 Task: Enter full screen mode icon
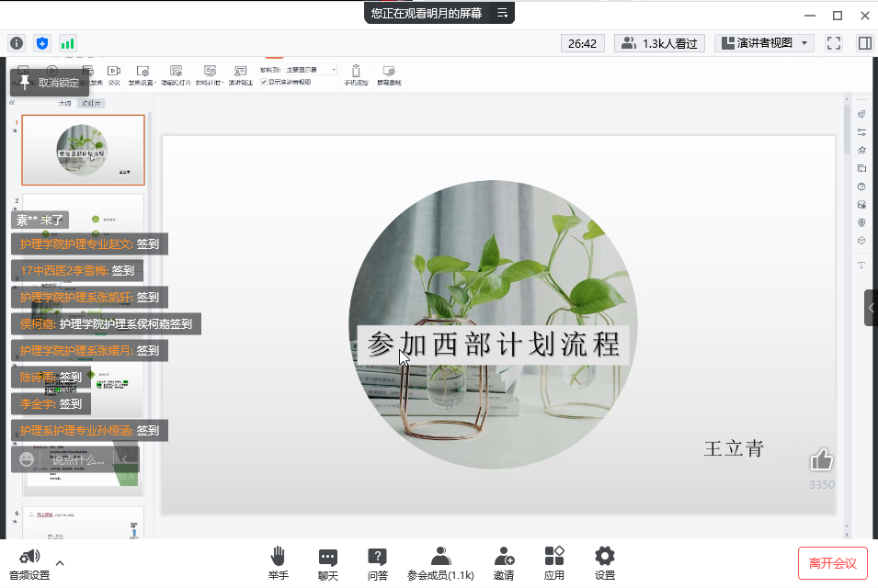(834, 43)
